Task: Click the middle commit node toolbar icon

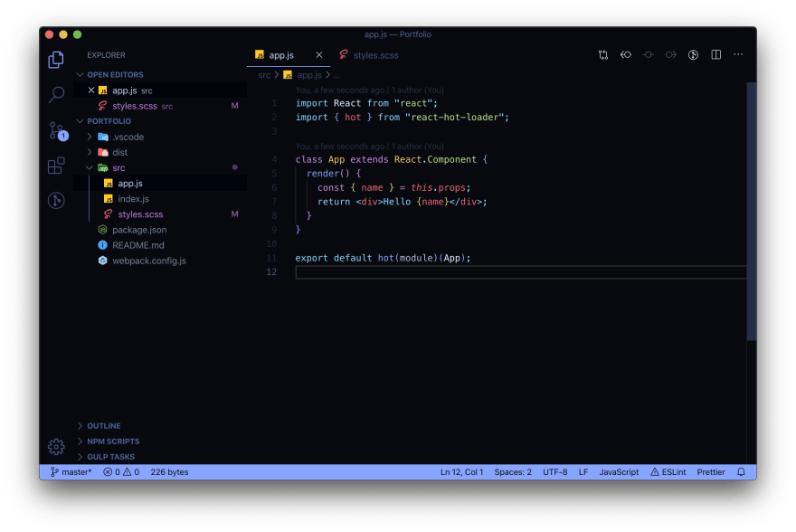Action: (649, 55)
